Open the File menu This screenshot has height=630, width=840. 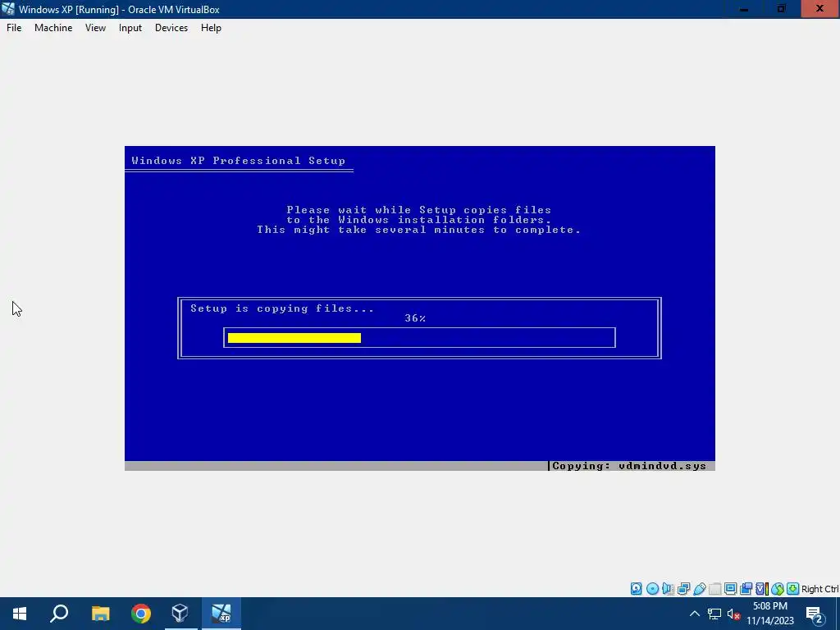coord(14,28)
